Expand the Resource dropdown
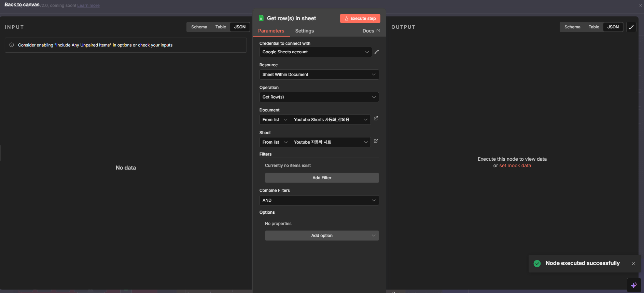 click(319, 75)
